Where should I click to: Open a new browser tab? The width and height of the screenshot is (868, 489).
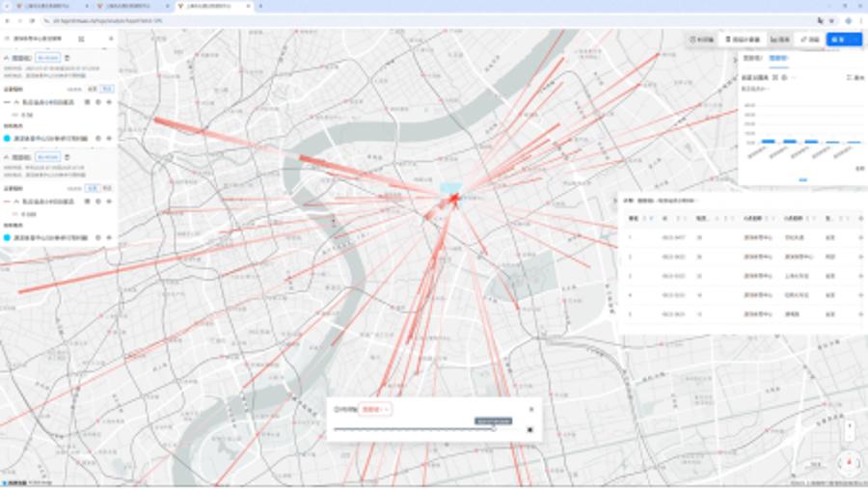point(260,6)
